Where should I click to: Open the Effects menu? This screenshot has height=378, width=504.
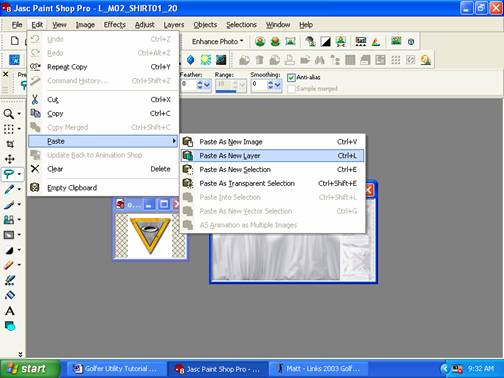pos(115,25)
